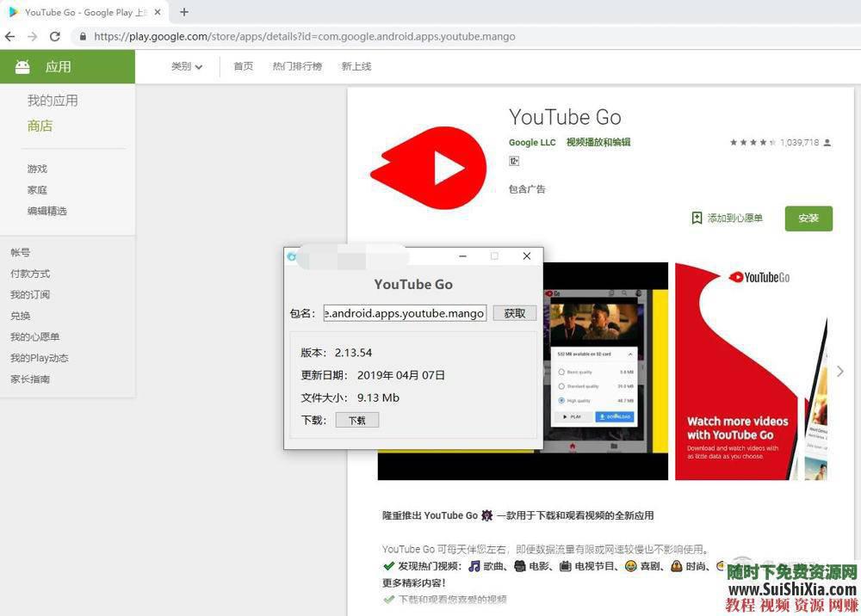Close the YouTube Go downloader dialog

(x=527, y=256)
